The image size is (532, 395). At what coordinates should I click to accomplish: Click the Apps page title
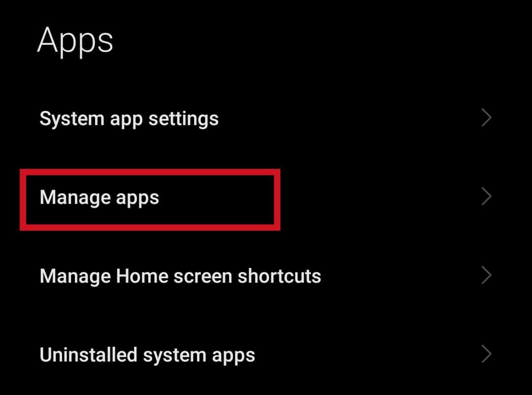coord(75,42)
